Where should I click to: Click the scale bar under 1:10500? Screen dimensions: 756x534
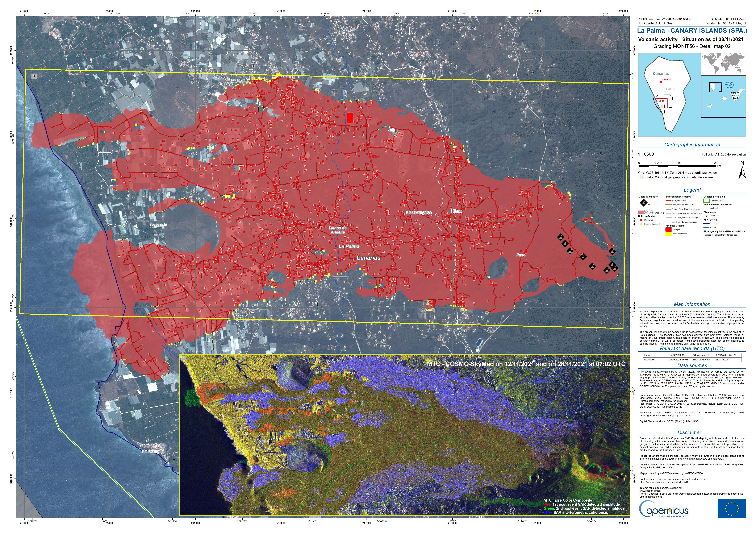[677, 166]
